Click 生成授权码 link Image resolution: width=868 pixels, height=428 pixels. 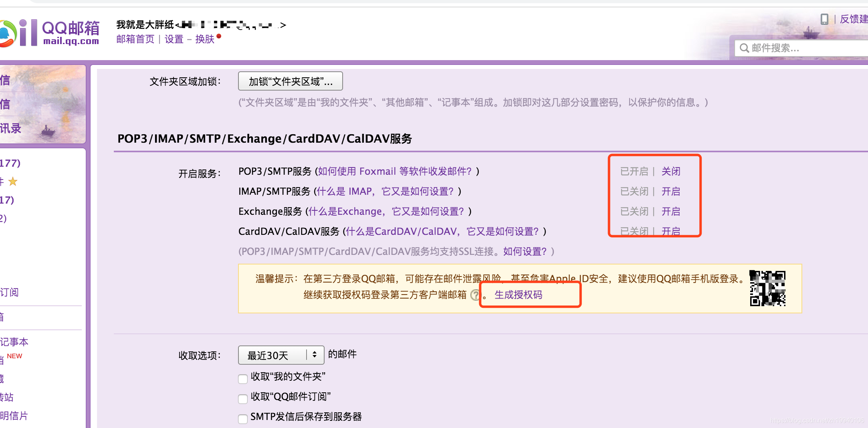[518, 295]
